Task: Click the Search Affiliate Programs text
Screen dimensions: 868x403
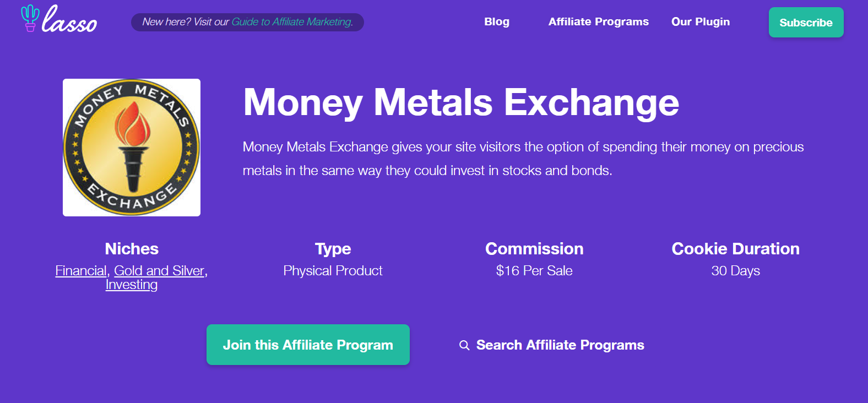Action: point(560,345)
